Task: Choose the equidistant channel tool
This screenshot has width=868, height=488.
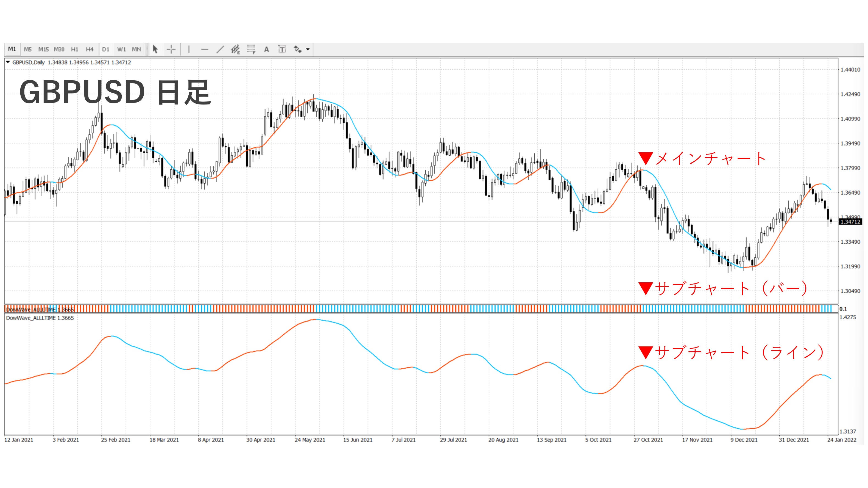Action: tap(235, 49)
